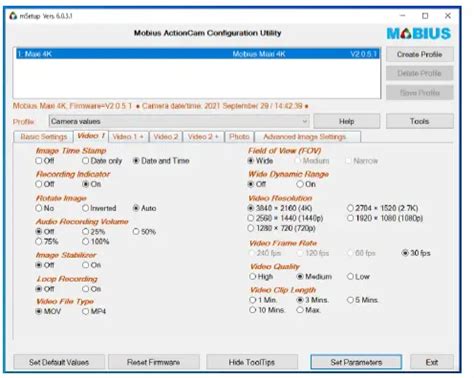
Task: Select the Maxi 4K camera row
Action: [198, 54]
